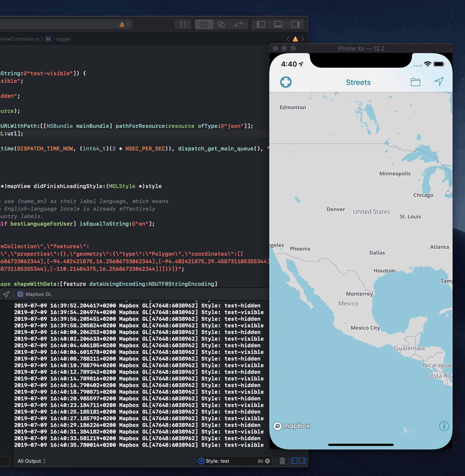Jump to next issue arrow

pyautogui.click(x=303, y=39)
